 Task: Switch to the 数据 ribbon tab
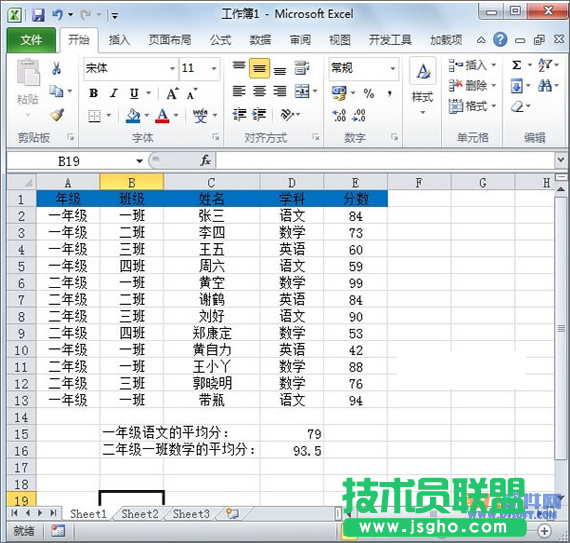point(260,40)
